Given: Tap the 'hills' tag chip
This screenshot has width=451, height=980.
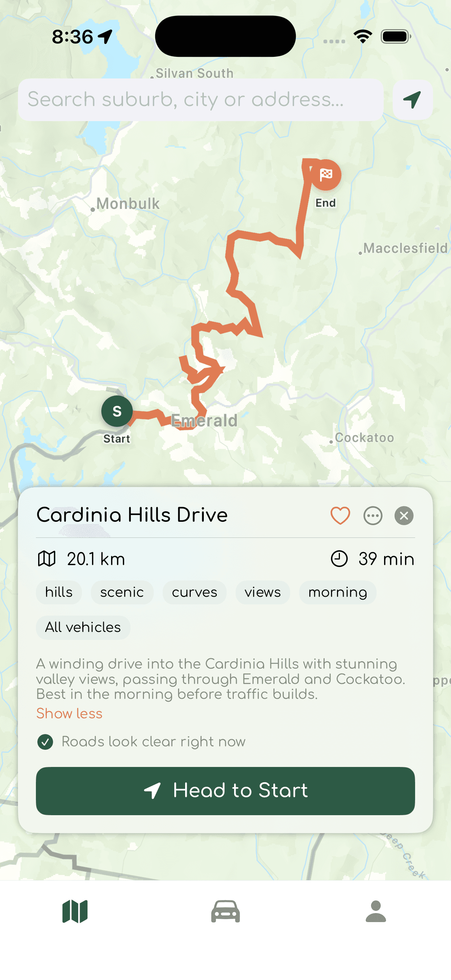Looking at the screenshot, I should point(59,592).
